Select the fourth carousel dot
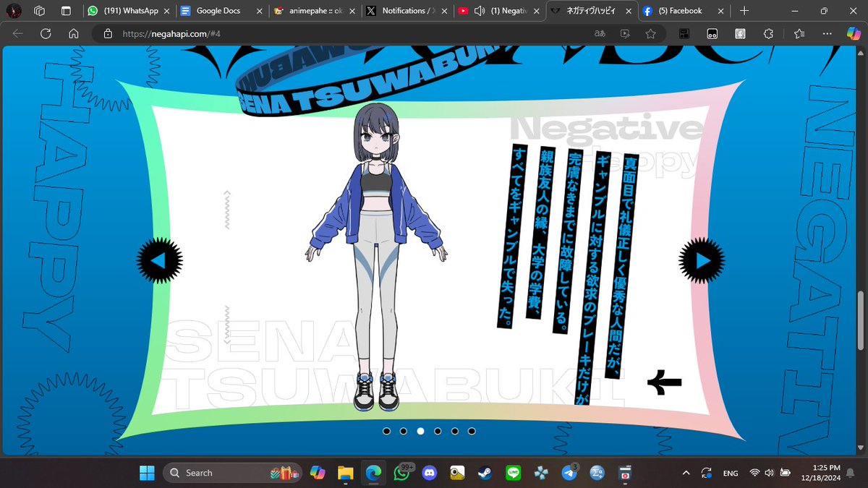Screen dimensions: 868x488 [438, 431]
